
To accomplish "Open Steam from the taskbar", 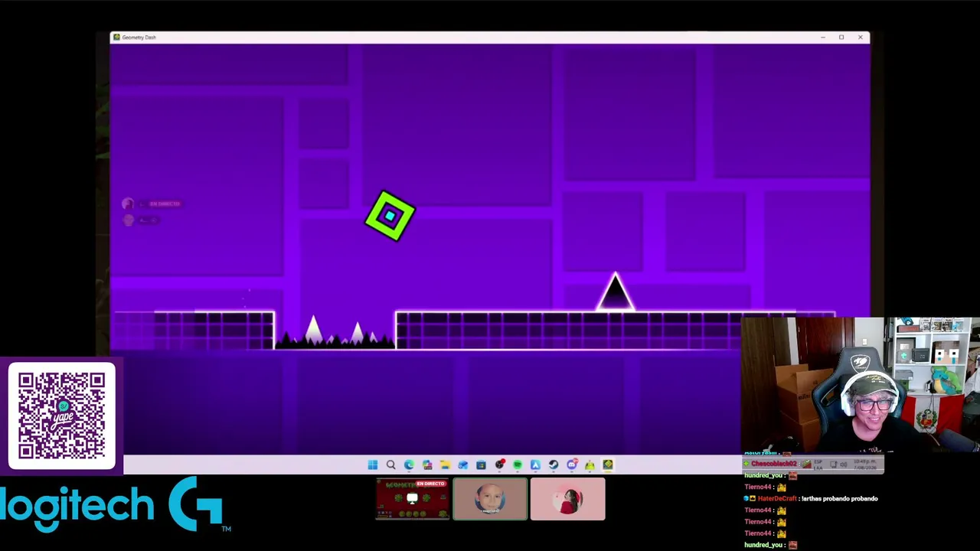I will (554, 465).
